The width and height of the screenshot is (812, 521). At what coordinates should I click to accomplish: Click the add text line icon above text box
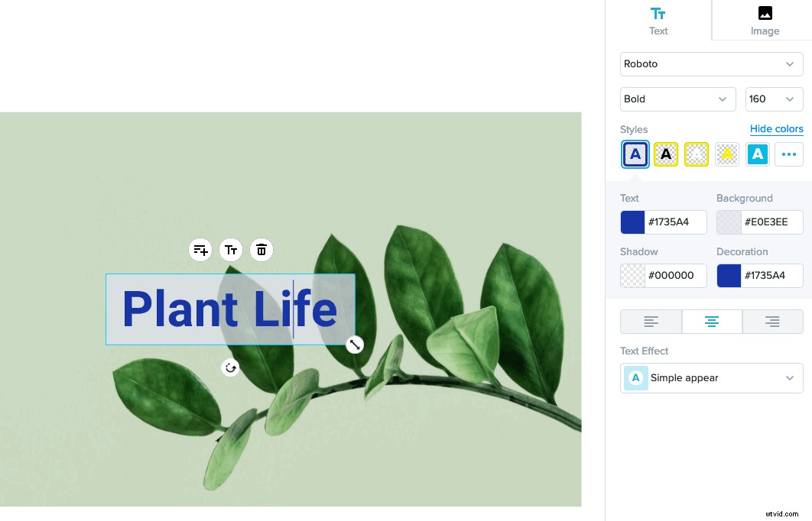pyautogui.click(x=200, y=250)
